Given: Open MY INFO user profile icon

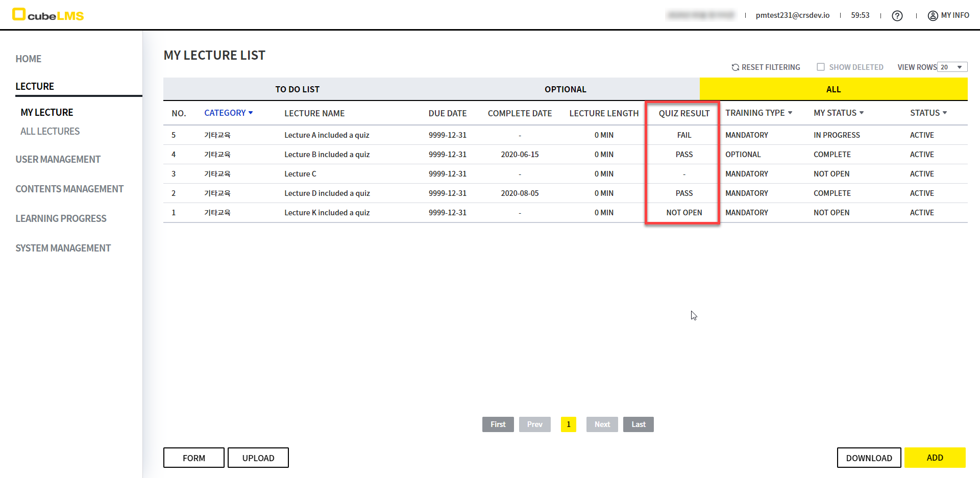Looking at the screenshot, I should click(x=933, y=16).
